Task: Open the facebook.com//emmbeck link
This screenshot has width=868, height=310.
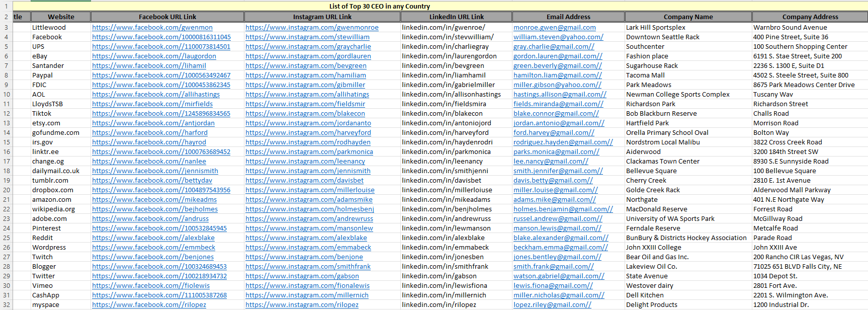Action: click(x=153, y=248)
